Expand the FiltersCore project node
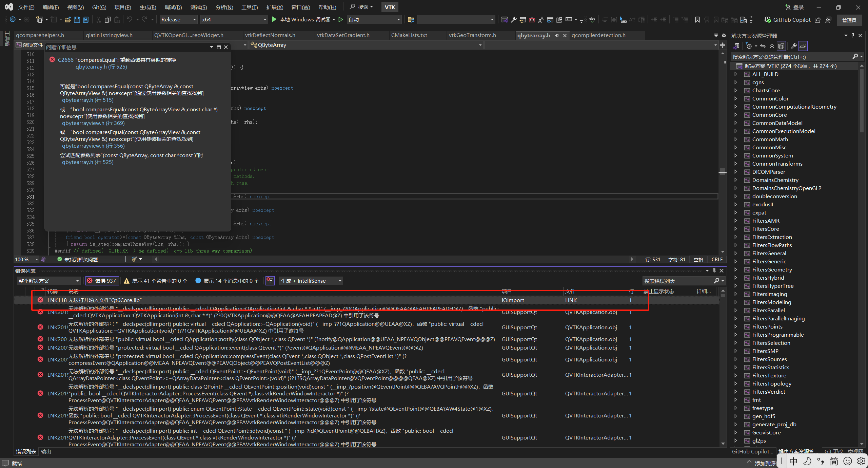Viewport: 868px width, 468px height. pos(736,229)
